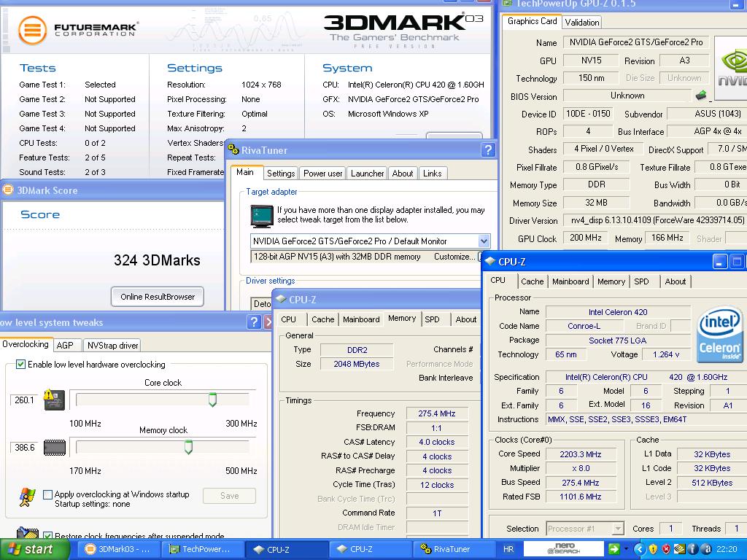Toggle Enable low level hardware overclocking
747x560 pixels.
20,365
